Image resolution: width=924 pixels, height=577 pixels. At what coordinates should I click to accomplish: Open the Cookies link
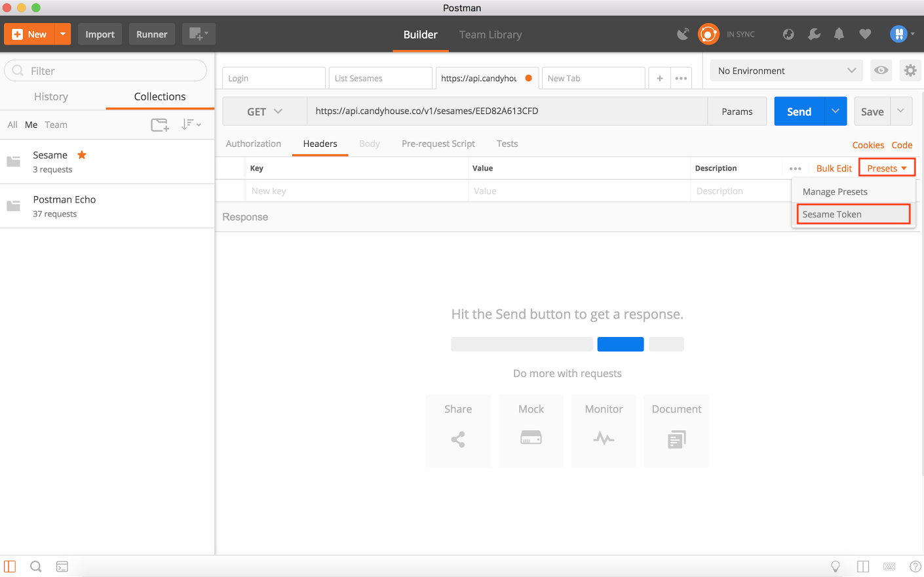(x=868, y=145)
